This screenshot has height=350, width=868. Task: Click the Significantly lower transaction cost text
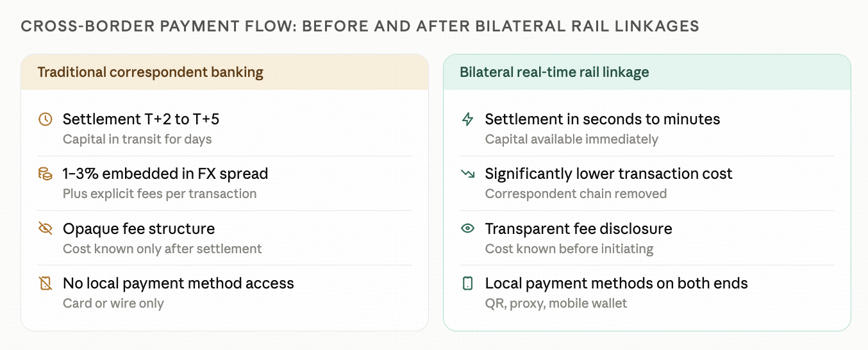(609, 174)
